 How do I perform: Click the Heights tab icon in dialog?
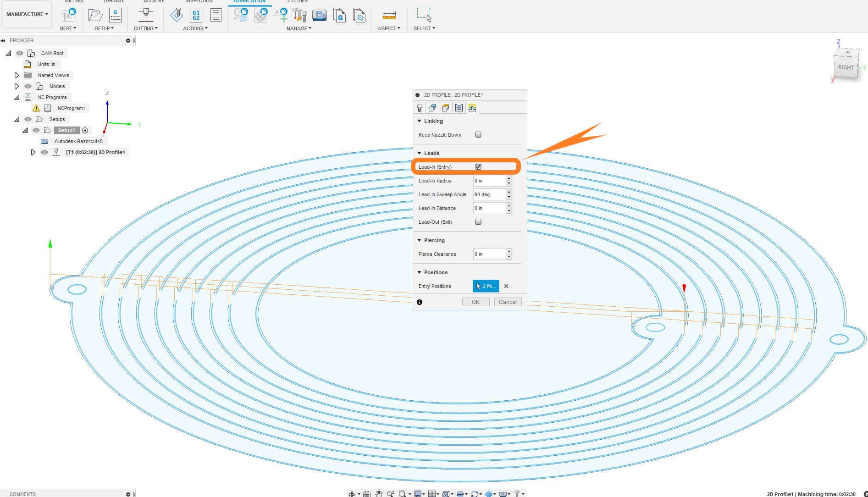coord(445,108)
